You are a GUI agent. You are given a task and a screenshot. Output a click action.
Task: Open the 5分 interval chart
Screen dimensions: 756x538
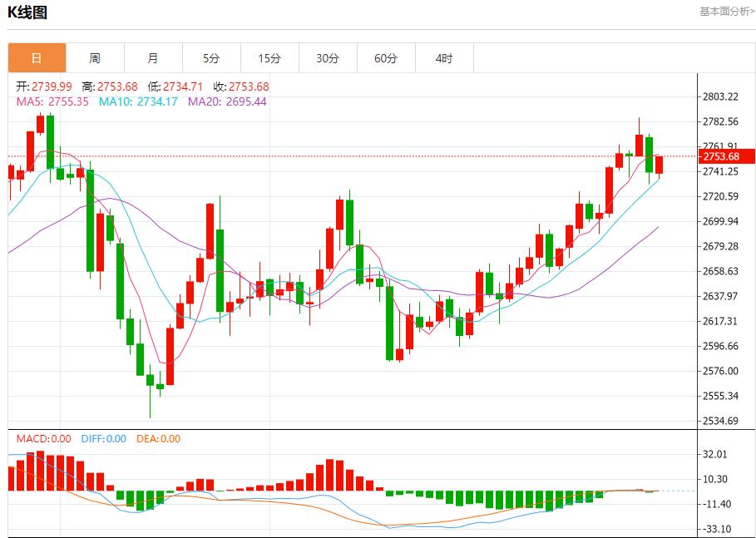tap(211, 58)
